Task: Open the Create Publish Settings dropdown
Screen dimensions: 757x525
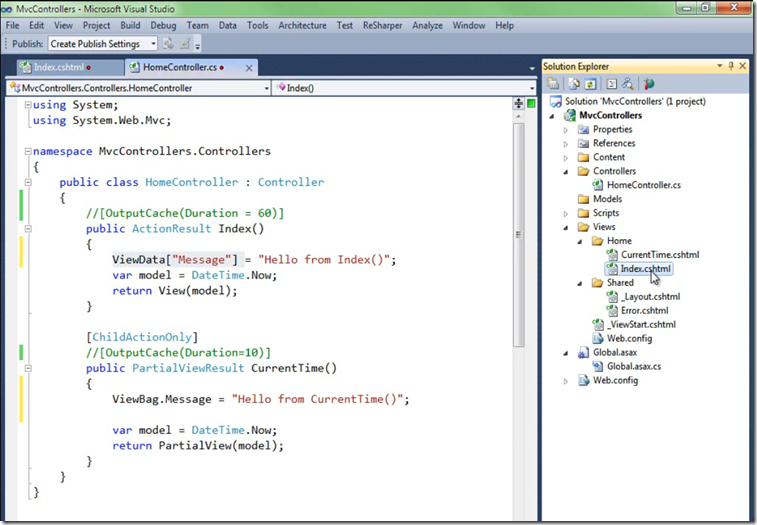Action: click(x=153, y=43)
